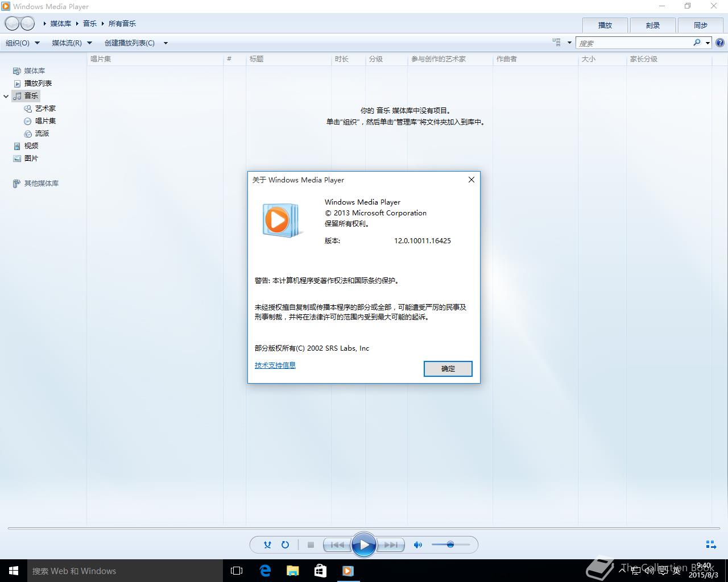The height and width of the screenshot is (582, 728).
Task: Open the Store from taskbar
Action: tap(320, 571)
